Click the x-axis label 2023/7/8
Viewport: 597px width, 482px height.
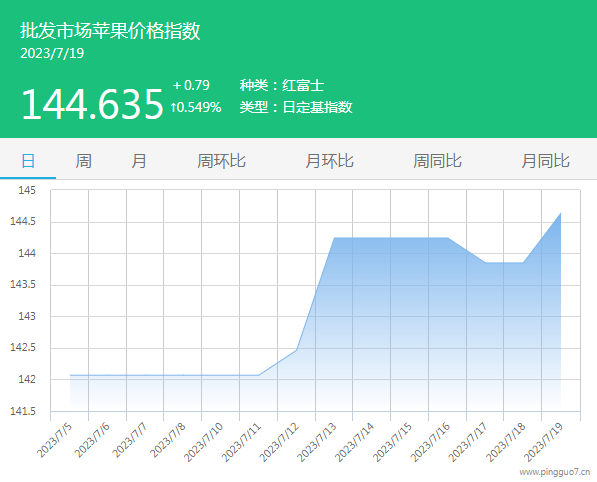tap(168, 440)
